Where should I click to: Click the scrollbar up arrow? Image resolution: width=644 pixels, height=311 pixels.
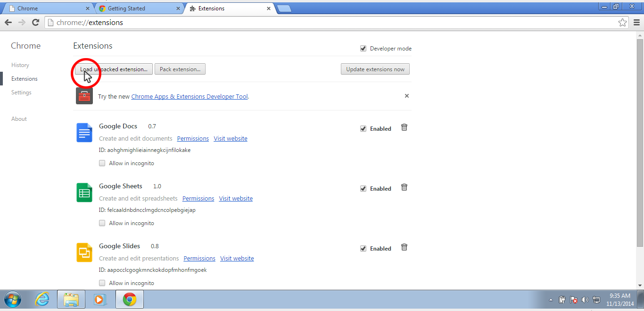(640, 35)
